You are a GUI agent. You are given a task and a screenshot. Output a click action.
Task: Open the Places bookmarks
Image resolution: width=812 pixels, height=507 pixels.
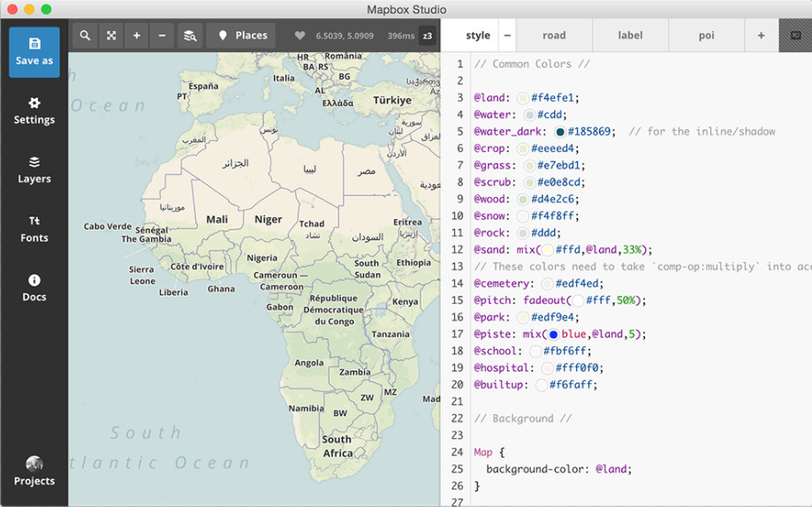pos(241,35)
